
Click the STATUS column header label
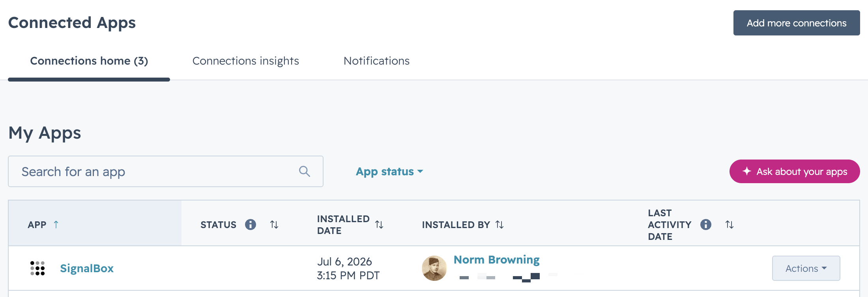(219, 225)
